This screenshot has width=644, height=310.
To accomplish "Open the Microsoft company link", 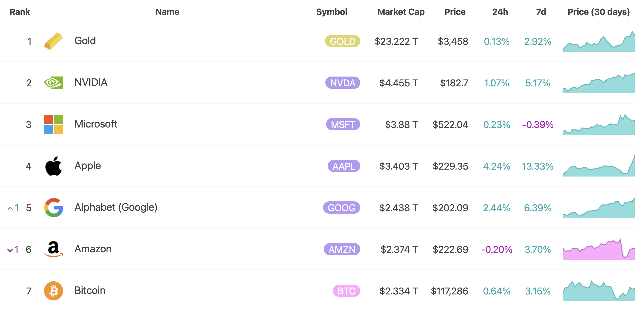I will click(x=96, y=124).
